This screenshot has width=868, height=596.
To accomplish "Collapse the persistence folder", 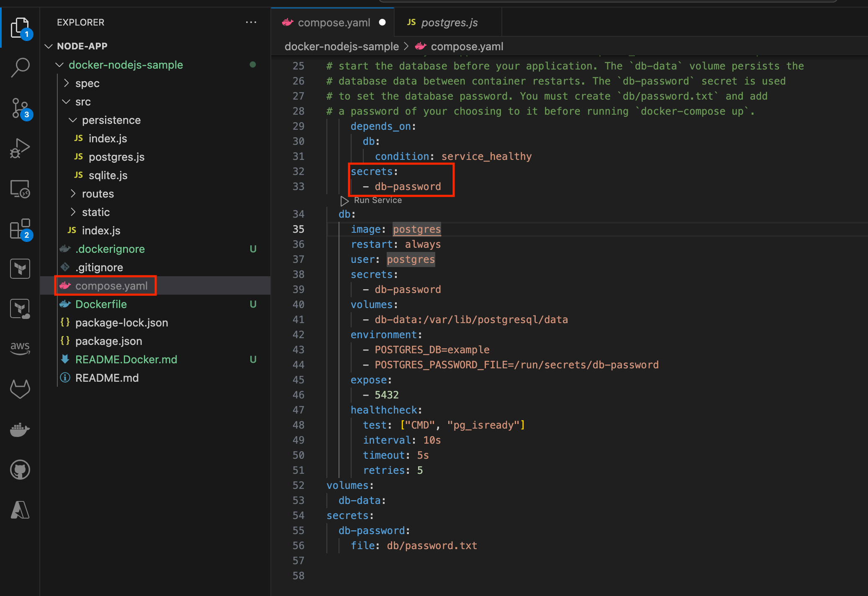I will pyautogui.click(x=73, y=120).
